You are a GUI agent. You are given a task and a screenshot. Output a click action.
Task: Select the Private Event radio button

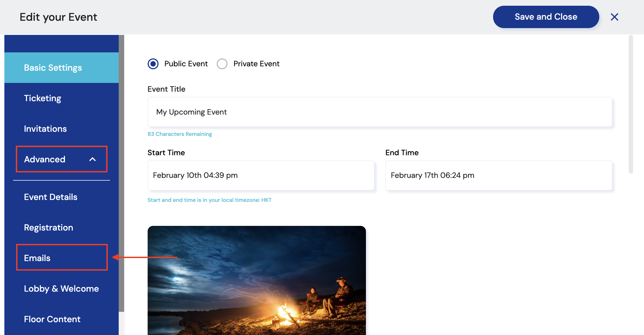point(222,64)
